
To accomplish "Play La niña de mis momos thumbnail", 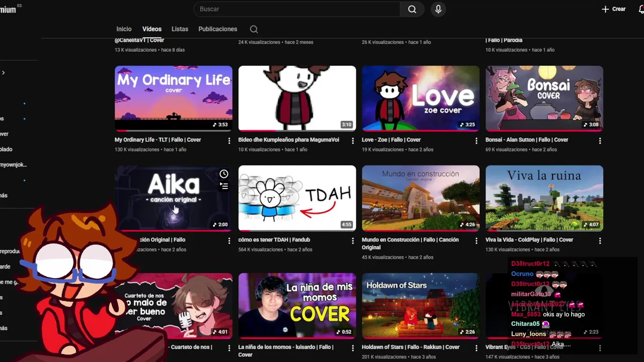I will tap(297, 306).
